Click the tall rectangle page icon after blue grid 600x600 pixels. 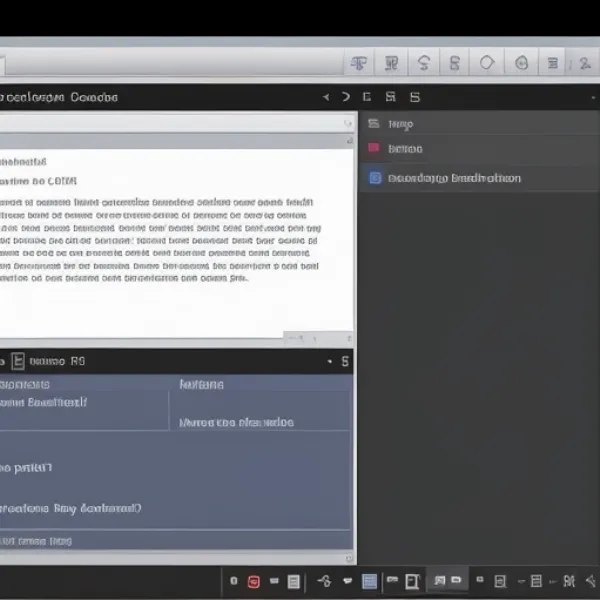[412, 582]
